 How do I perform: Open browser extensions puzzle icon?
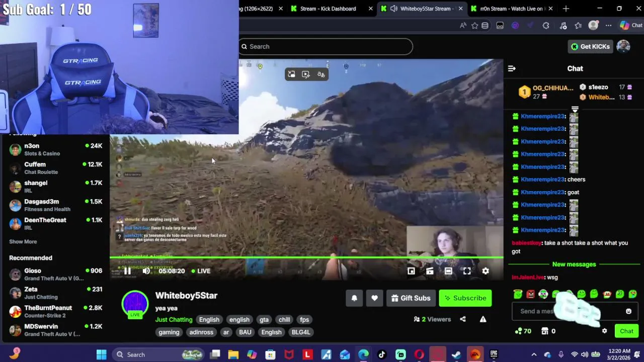coord(546,26)
